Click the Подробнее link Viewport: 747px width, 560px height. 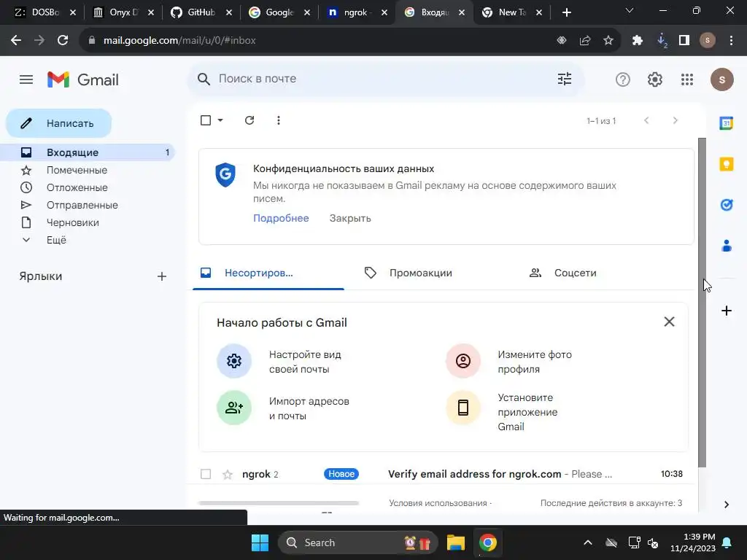(281, 218)
